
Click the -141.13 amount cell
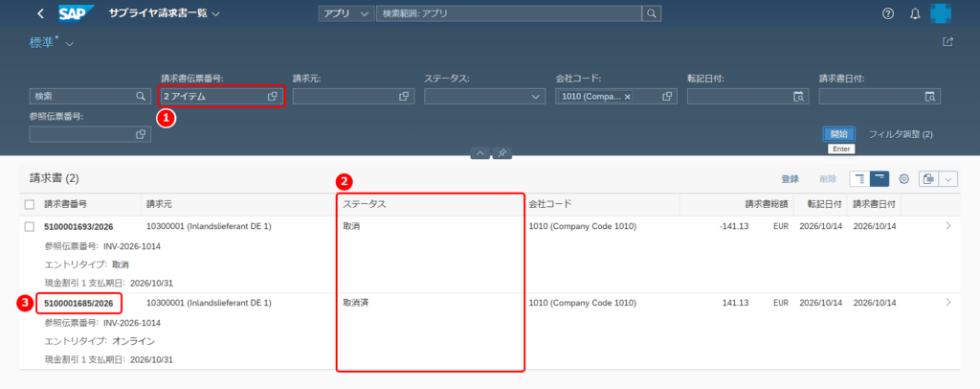734,226
